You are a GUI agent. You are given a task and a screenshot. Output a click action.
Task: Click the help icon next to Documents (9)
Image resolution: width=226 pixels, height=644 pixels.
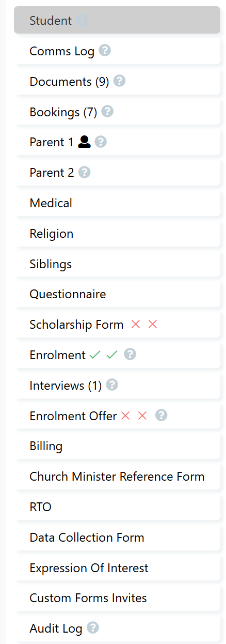pos(120,81)
